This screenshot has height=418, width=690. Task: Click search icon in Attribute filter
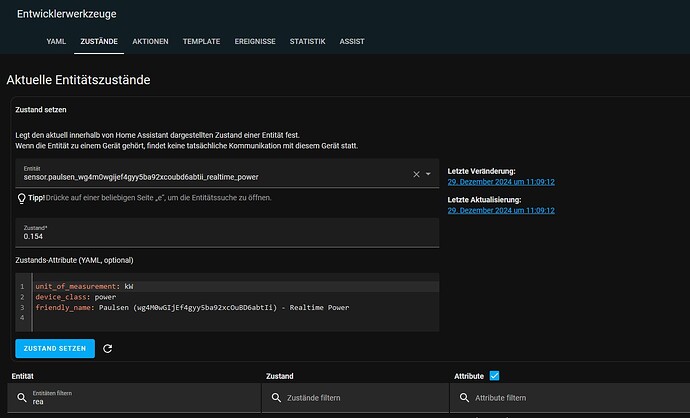[x=464, y=398]
